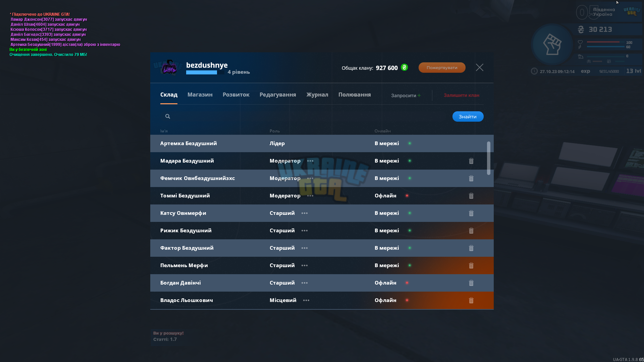The image size is (644, 362).
Task: Delete Владос Льошкович with trash icon
Action: [471, 300]
